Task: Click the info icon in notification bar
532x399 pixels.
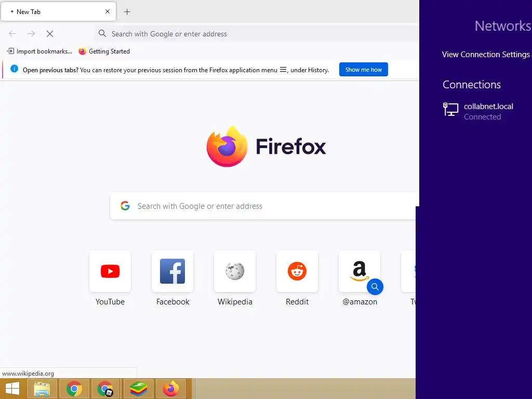Action: (14, 69)
